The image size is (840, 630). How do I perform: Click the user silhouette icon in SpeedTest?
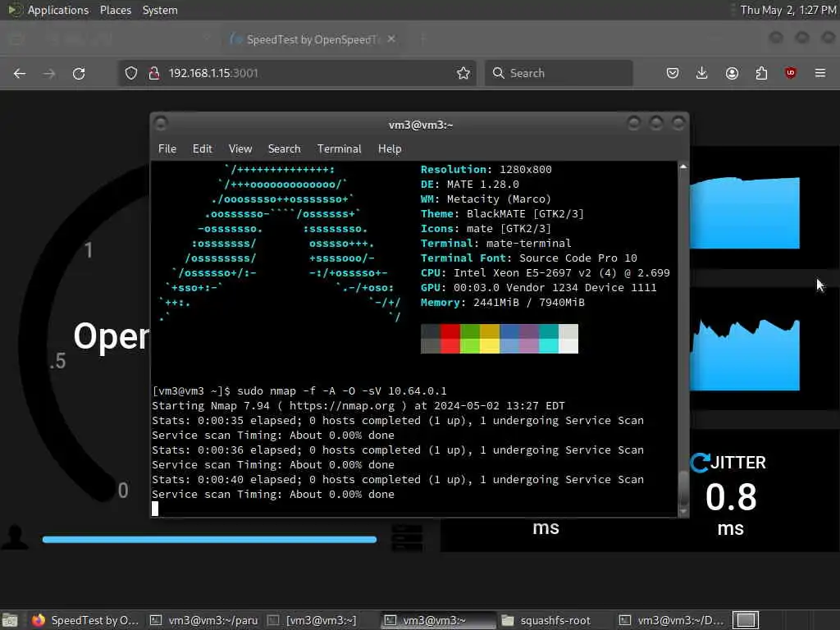point(15,537)
